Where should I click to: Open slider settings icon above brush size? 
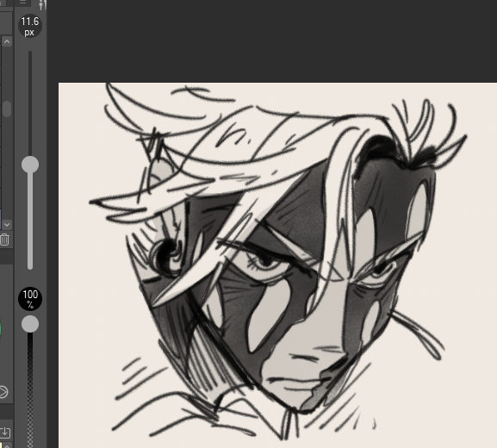pos(42,5)
